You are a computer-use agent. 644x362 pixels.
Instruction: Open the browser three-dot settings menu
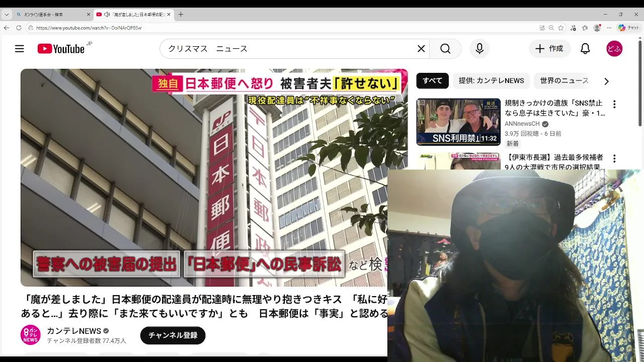[x=609, y=28]
